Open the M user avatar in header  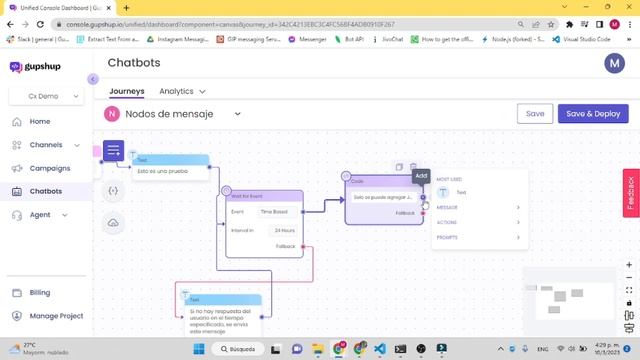(614, 63)
